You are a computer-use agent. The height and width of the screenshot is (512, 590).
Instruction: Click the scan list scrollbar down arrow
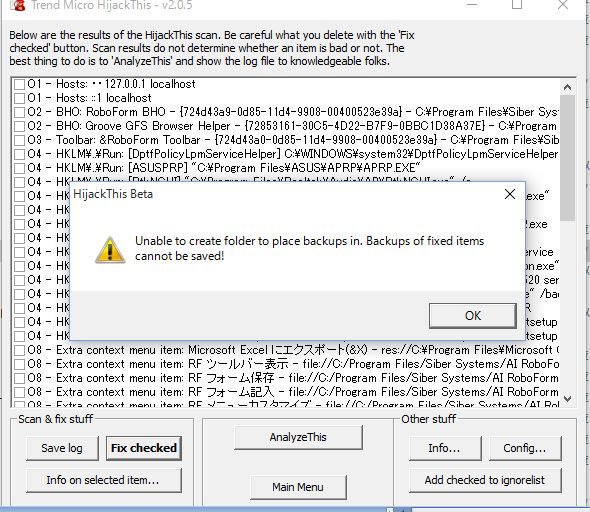click(567, 398)
